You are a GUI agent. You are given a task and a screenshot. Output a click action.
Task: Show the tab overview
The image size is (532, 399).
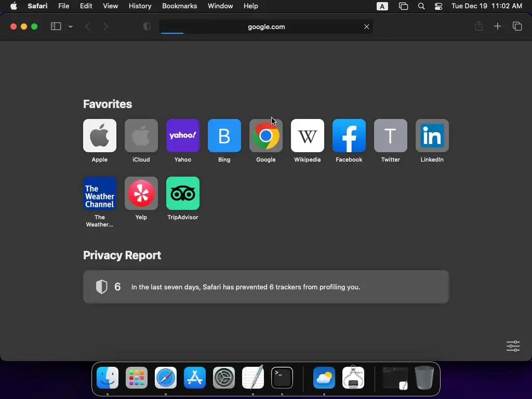[x=517, y=26]
